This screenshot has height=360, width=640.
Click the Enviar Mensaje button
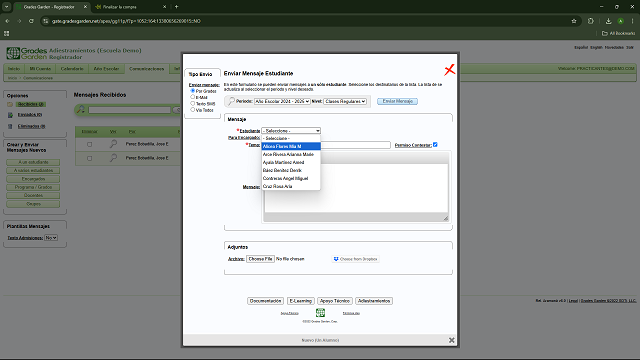tap(398, 101)
